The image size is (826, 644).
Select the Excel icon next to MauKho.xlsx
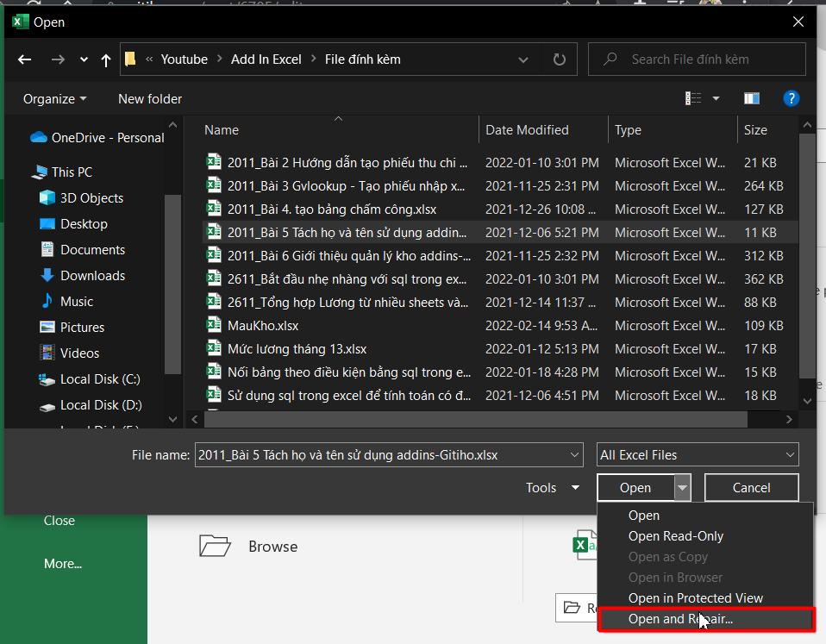click(x=213, y=325)
